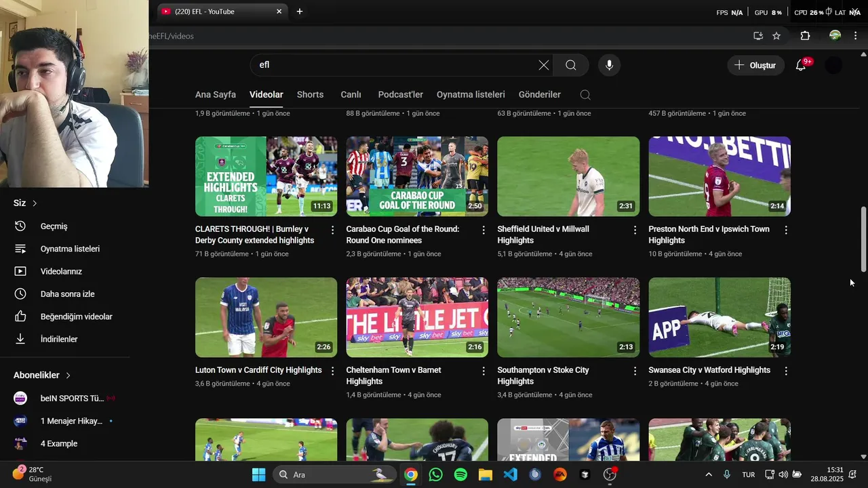Open options menu for Sheffield United v Millwall

[635, 230]
